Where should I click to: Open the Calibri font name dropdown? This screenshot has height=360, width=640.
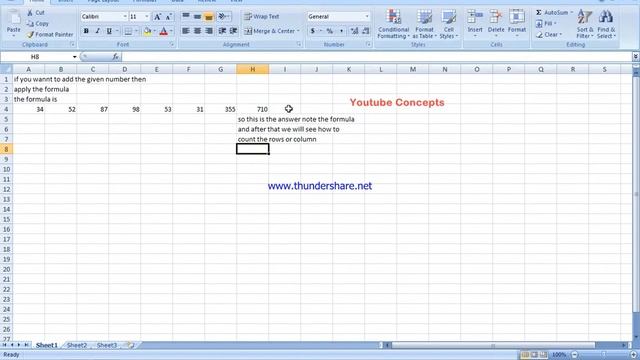click(125, 17)
